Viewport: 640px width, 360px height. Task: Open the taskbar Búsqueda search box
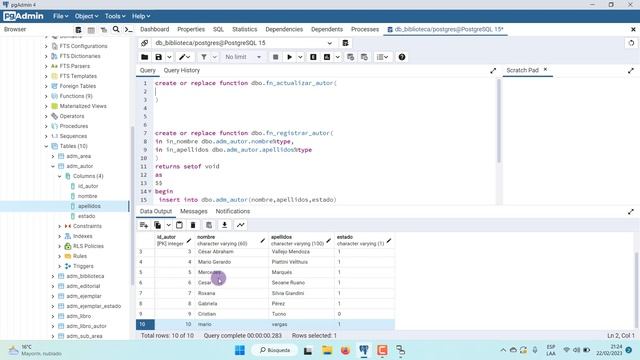click(274, 350)
